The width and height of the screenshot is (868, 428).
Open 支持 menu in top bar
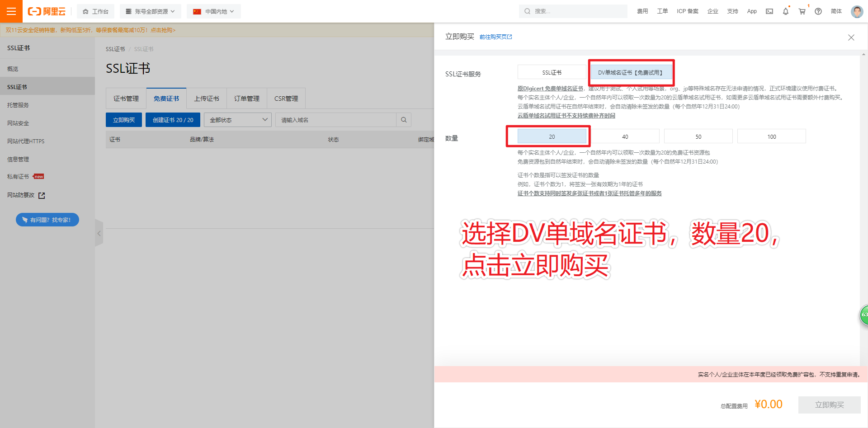point(732,11)
